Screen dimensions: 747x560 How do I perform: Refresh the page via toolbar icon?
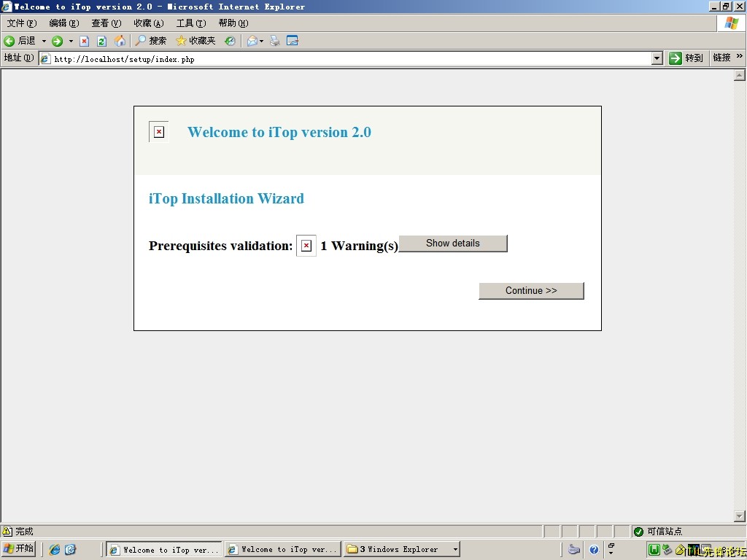click(x=101, y=41)
